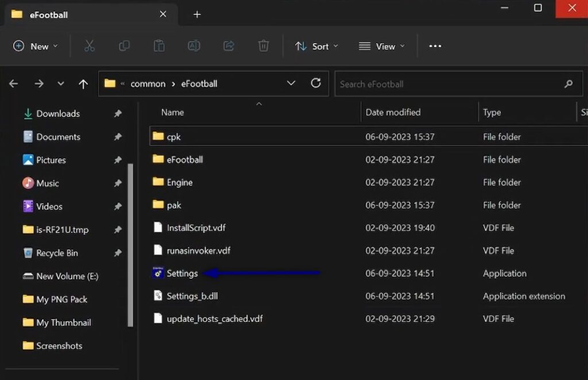
Task: Unpin Pictures using its pin icon
Action: point(118,160)
